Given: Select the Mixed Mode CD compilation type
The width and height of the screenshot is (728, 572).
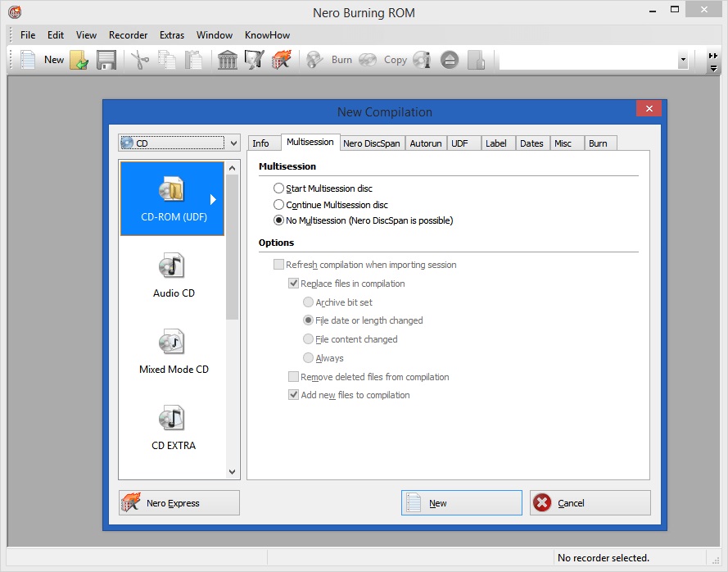Looking at the screenshot, I should click(x=174, y=352).
